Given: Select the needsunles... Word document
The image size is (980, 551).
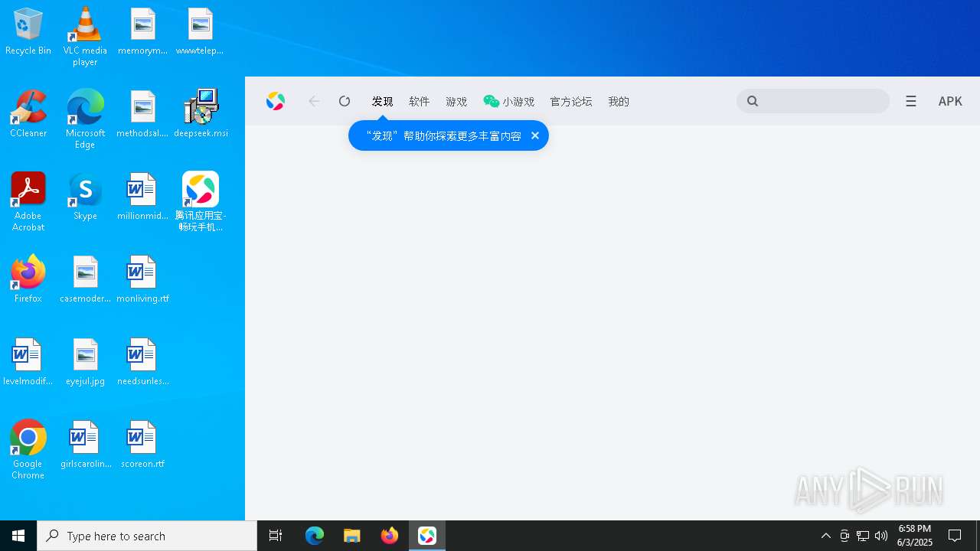Looking at the screenshot, I should (143, 361).
